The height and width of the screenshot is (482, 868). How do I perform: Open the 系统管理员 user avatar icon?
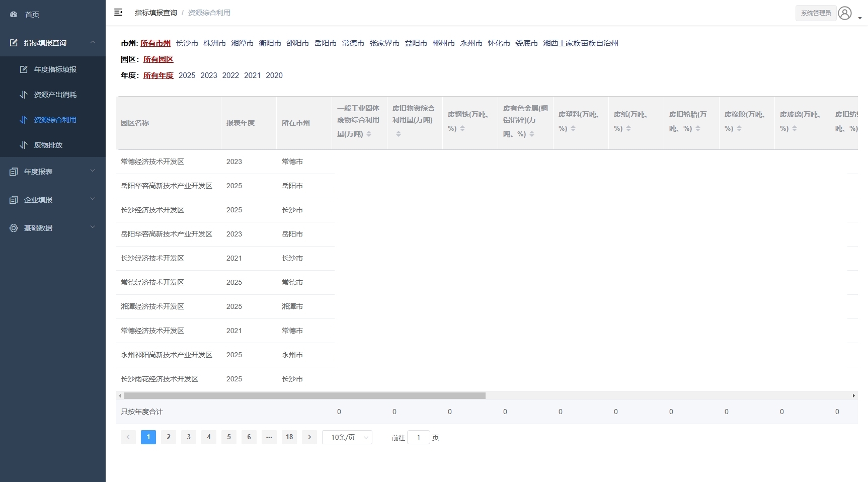click(845, 13)
